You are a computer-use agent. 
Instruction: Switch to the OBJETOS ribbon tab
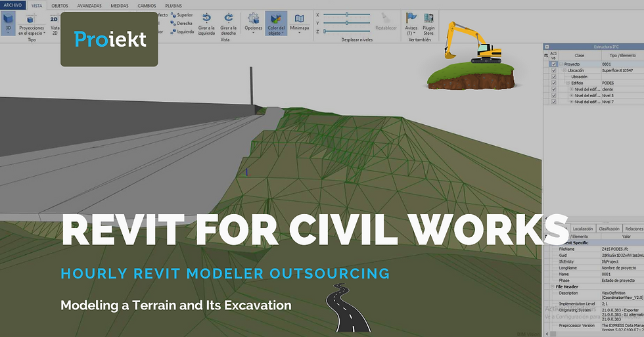point(60,6)
